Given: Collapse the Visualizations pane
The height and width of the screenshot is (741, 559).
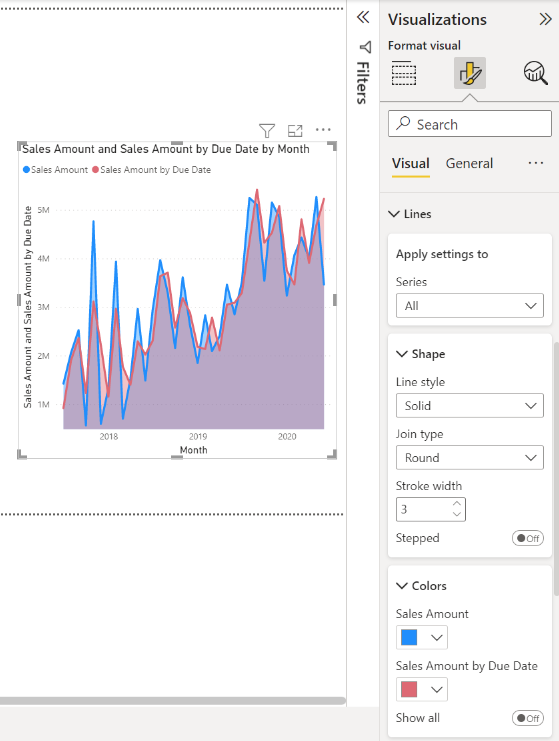Looking at the screenshot, I should (x=545, y=19).
